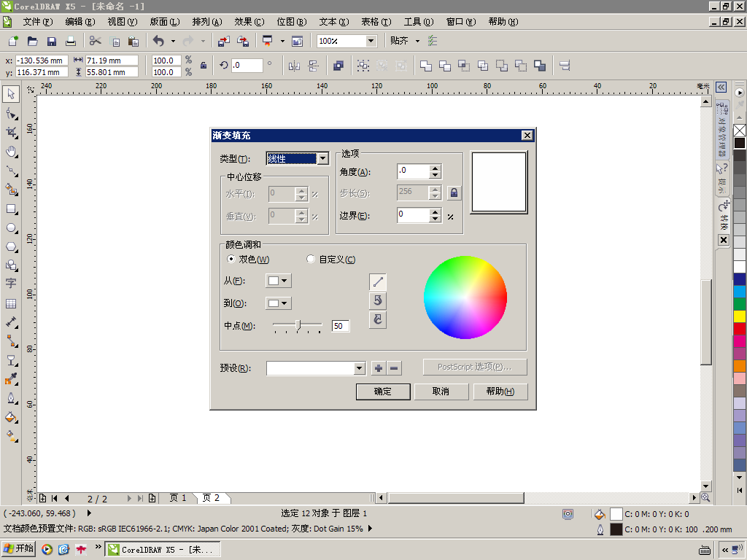
Task: Click the 边界 edge pad input field
Action: [x=413, y=216]
